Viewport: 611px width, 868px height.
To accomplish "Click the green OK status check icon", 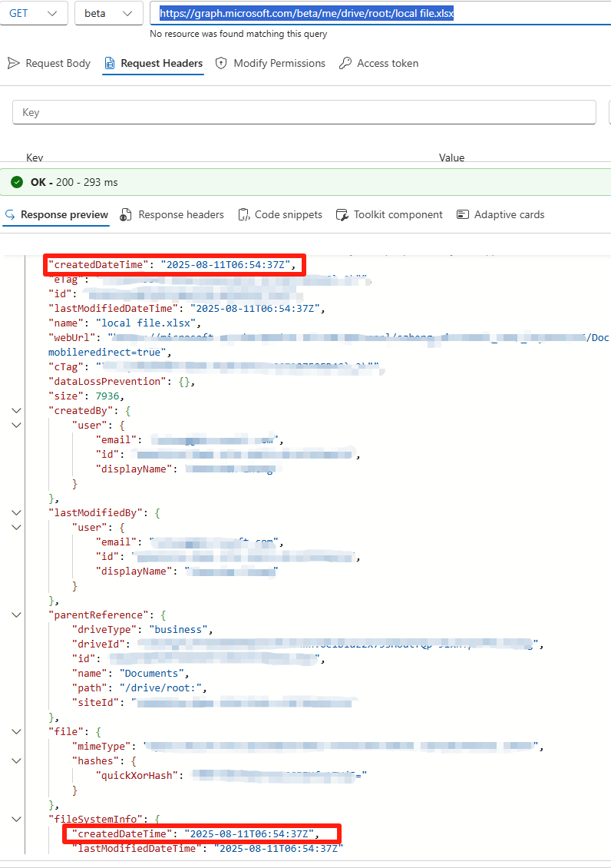I will click(17, 182).
